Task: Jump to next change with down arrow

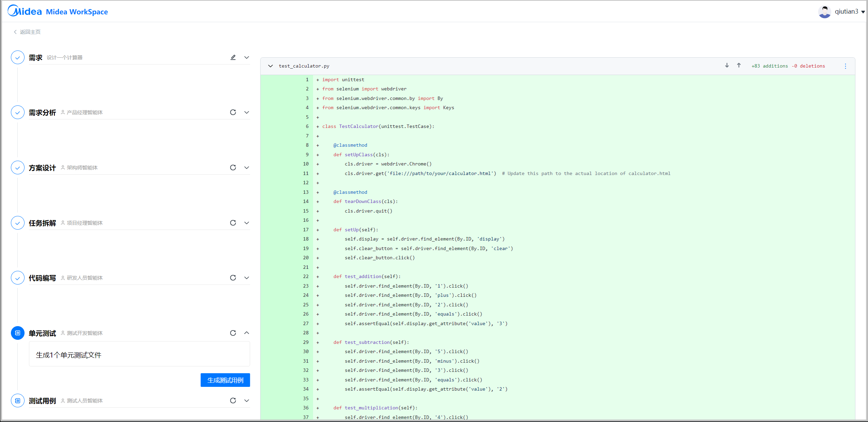Action: tap(727, 66)
